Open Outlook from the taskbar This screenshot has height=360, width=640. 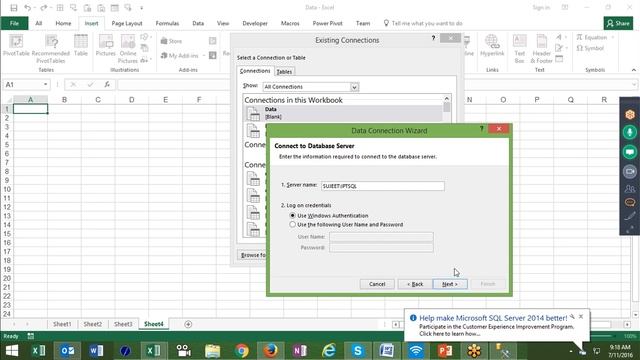pyautogui.click(x=67, y=351)
